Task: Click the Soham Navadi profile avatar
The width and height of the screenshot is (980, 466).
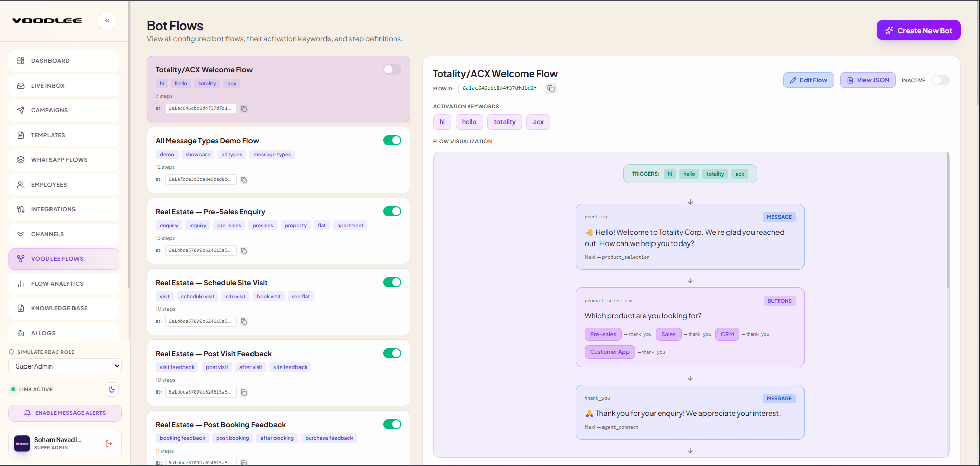Action: (x=22, y=444)
